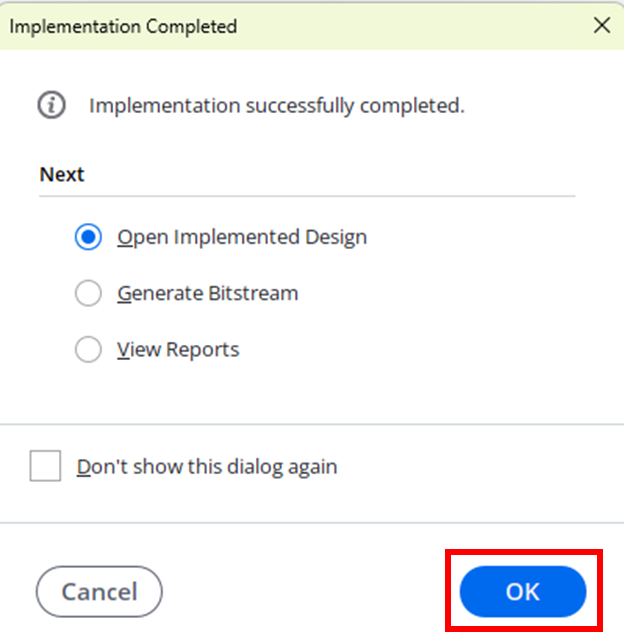Dismiss the dialog using the Cancel button
The height and width of the screenshot is (644, 624).
point(99,591)
